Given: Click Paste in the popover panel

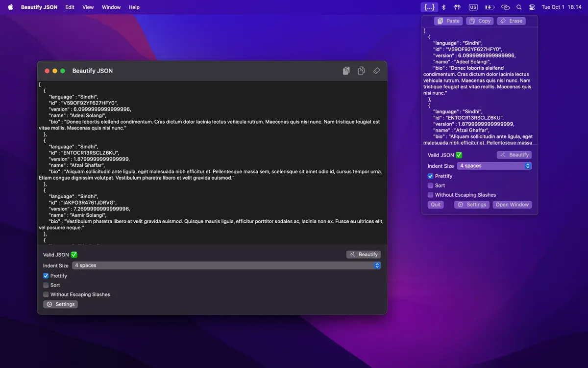Looking at the screenshot, I should point(448,21).
